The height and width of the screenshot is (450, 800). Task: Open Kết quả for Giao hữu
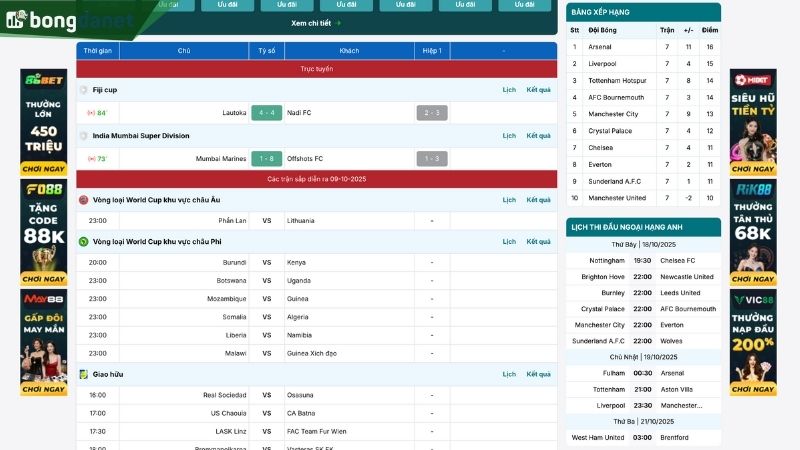pos(538,374)
